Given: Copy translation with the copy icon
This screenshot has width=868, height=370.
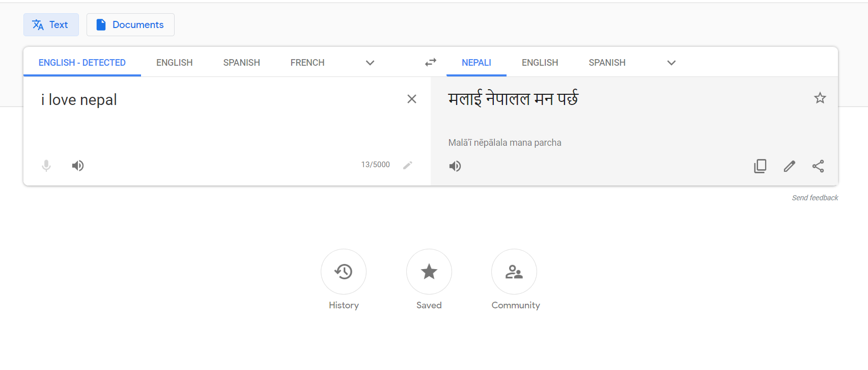Looking at the screenshot, I should click(760, 166).
